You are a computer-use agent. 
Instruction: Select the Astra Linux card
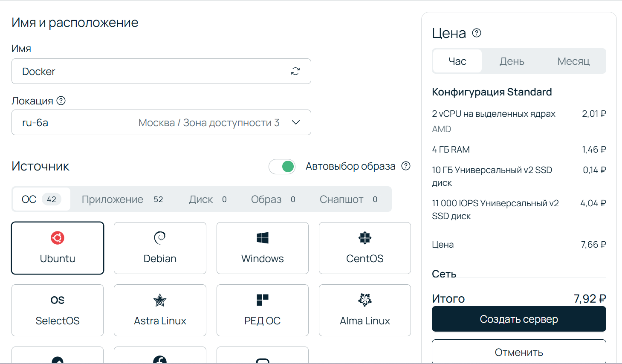[160, 310]
